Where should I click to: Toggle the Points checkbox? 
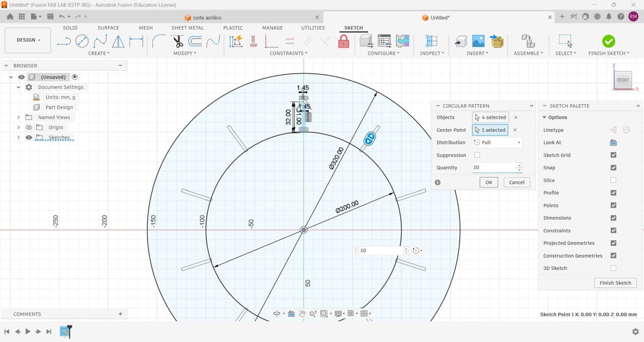click(x=613, y=205)
